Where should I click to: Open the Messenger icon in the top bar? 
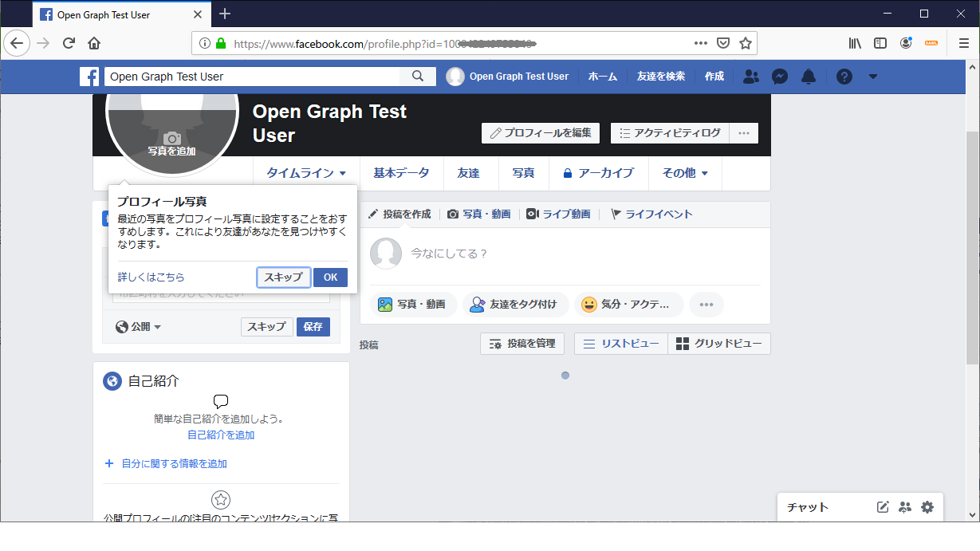tap(779, 76)
